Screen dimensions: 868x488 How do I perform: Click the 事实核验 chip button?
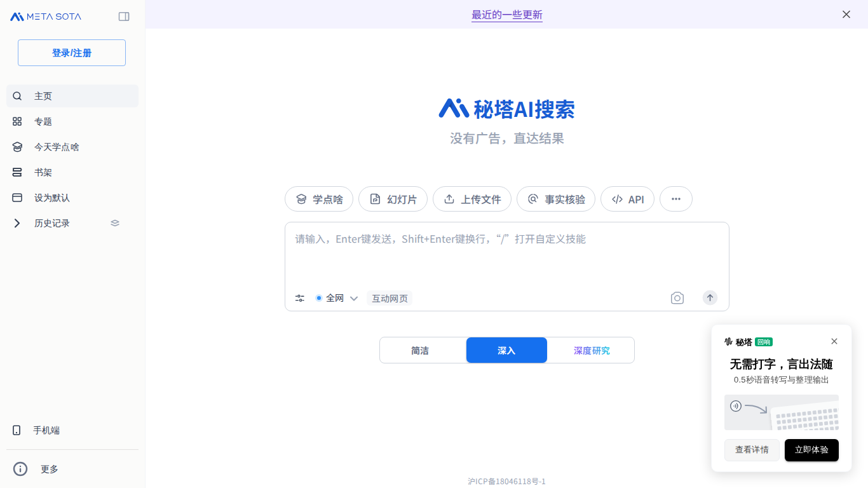coord(556,199)
